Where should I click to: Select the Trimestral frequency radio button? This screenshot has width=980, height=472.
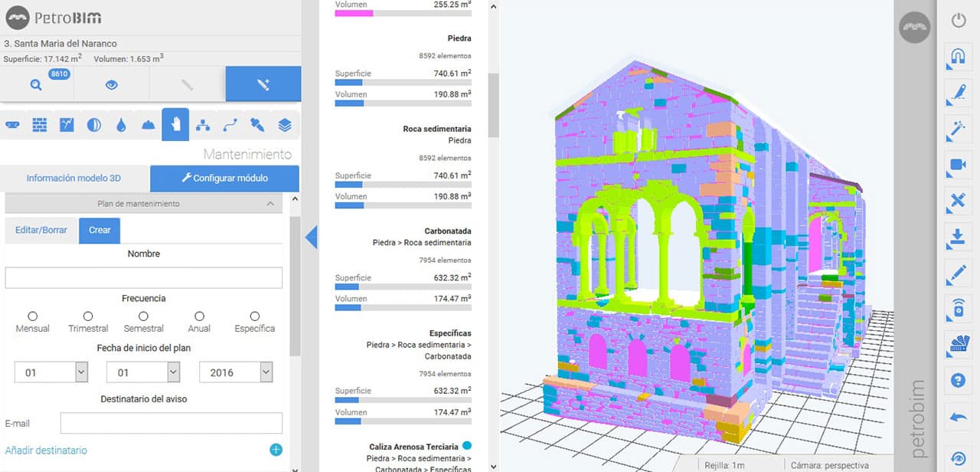pyautogui.click(x=88, y=316)
